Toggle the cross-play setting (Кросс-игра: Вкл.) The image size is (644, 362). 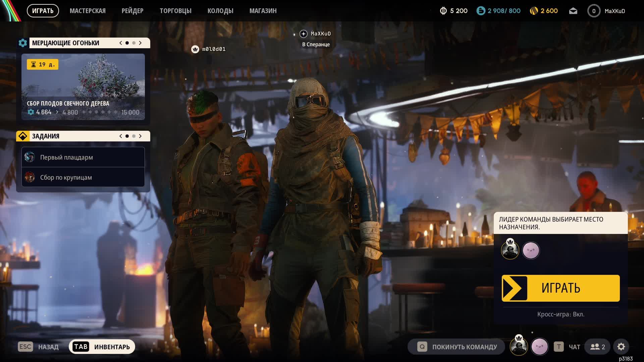560,314
